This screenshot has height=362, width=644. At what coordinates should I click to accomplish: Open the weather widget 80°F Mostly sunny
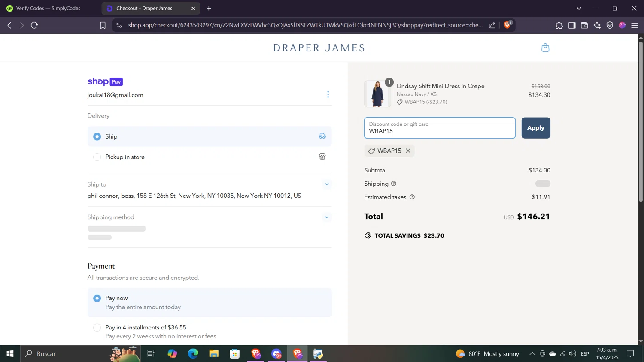[x=487, y=353]
